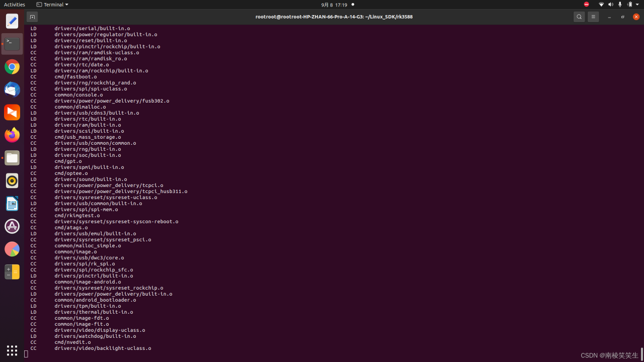Image resolution: width=644 pixels, height=362 pixels.
Task: Show all applications grid
Action: point(12,350)
